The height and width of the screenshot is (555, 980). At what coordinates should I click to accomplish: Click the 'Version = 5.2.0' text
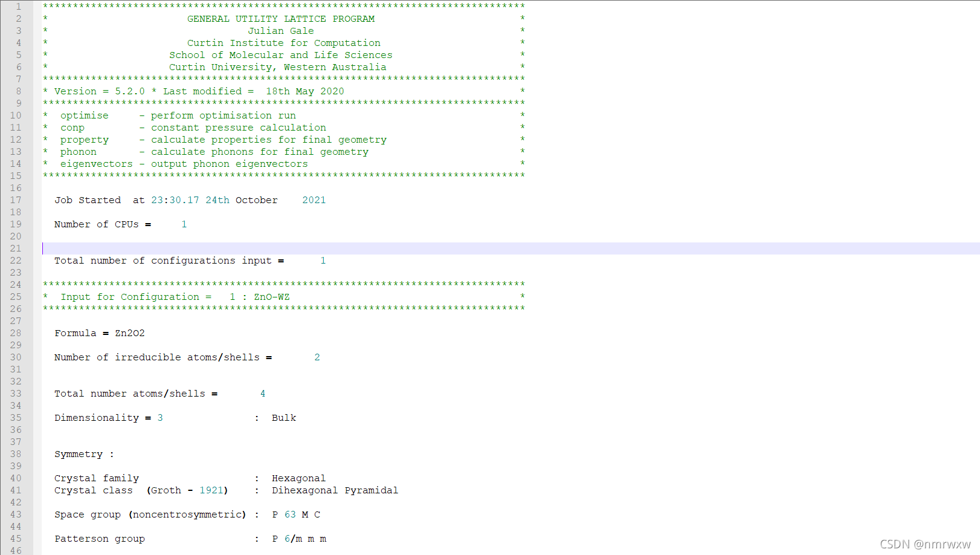point(100,91)
